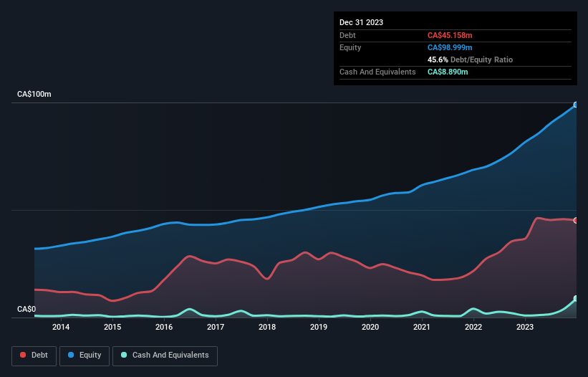Toggle the Debt series legend button
The image size is (588, 377).
[x=34, y=355]
